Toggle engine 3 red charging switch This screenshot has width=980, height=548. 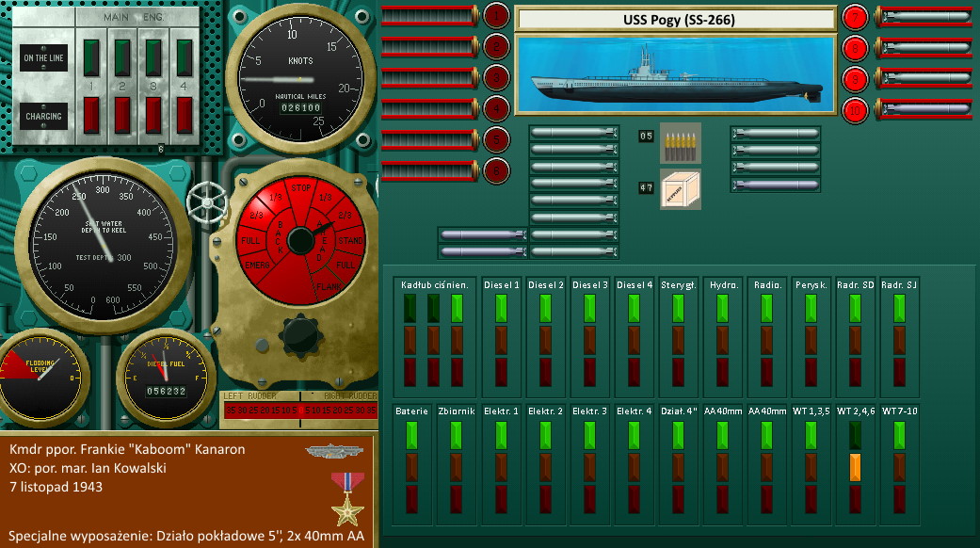153,115
